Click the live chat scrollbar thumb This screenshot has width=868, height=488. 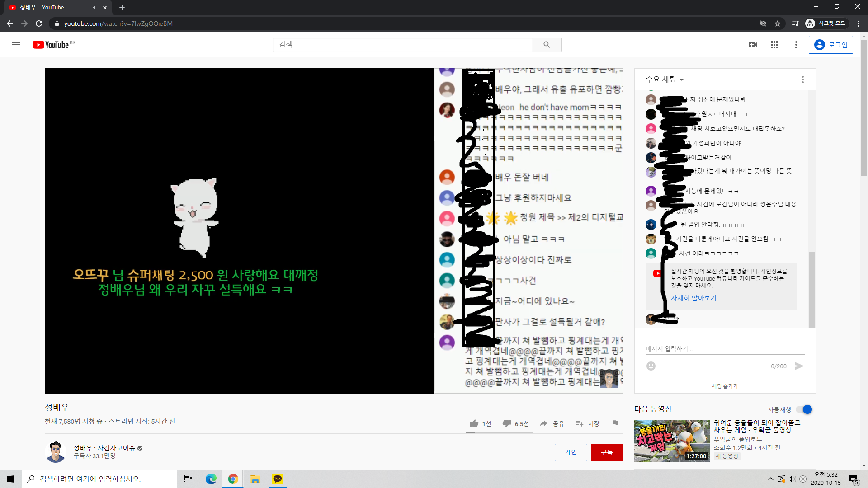(x=811, y=289)
